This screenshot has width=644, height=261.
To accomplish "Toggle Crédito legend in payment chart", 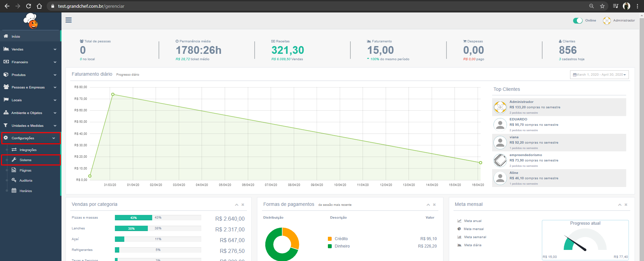I will pyautogui.click(x=338, y=239).
